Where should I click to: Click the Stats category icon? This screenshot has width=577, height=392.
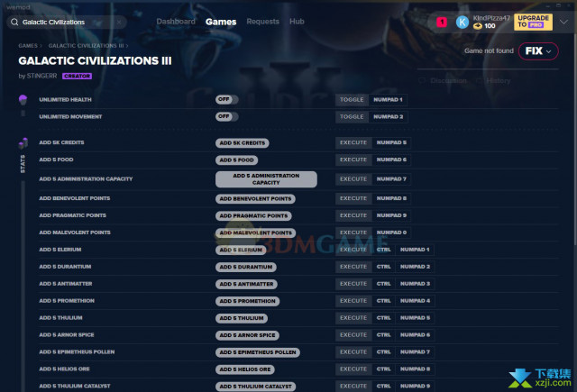pyautogui.click(x=23, y=143)
